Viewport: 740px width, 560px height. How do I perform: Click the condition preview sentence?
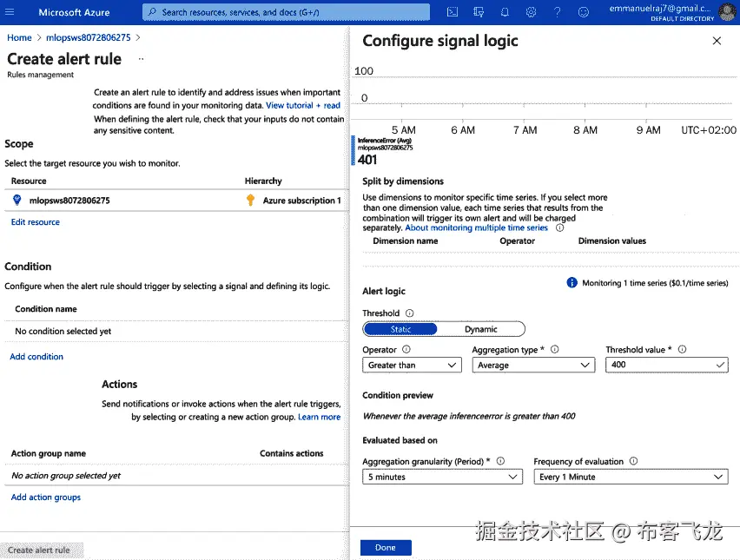469,416
